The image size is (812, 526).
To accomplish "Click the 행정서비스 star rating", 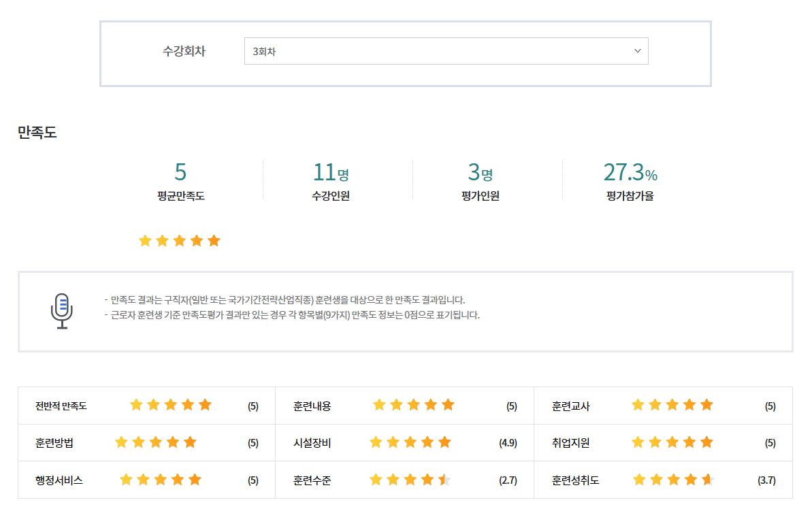I will 161,480.
